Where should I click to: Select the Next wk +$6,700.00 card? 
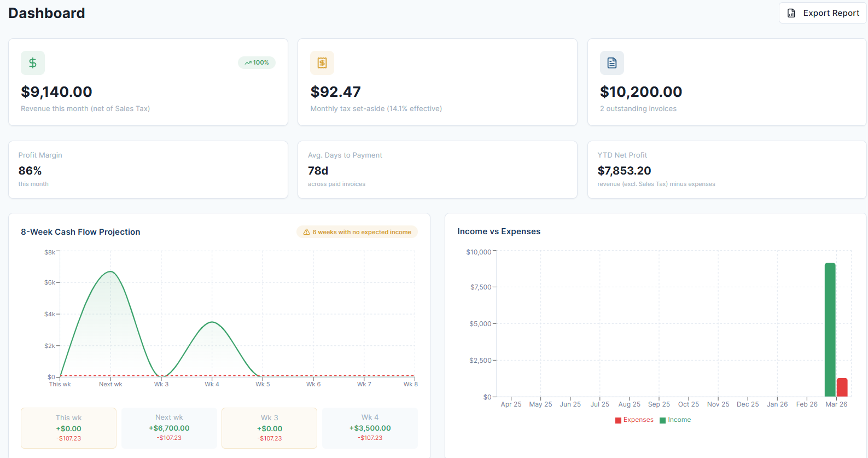coord(169,428)
